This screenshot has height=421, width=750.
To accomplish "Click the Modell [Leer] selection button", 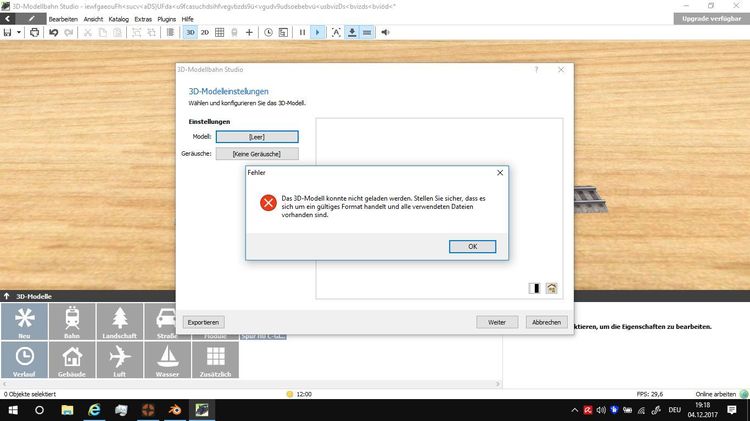I will (257, 137).
